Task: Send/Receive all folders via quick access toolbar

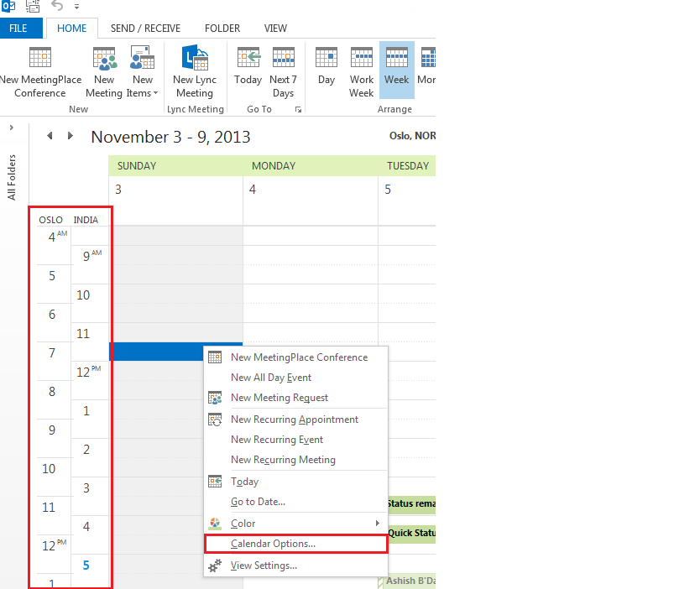Action: click(32, 7)
